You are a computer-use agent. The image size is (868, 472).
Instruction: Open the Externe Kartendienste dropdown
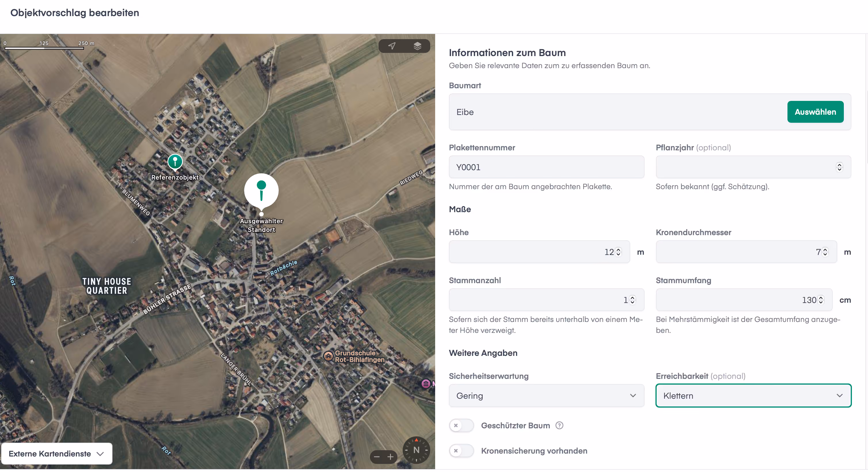tap(57, 454)
